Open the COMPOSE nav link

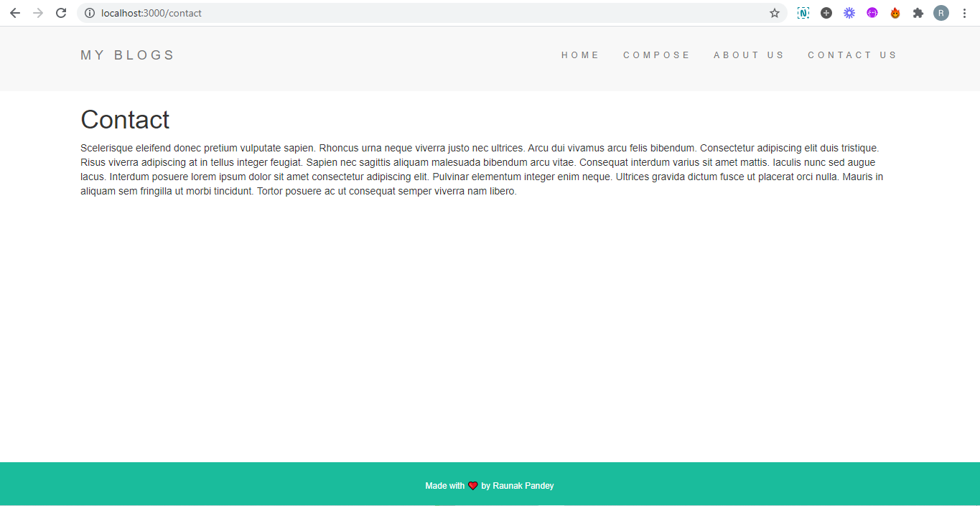[x=656, y=55]
